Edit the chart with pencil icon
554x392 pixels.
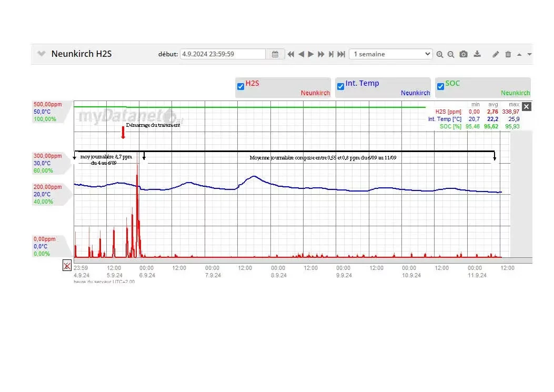tap(496, 54)
